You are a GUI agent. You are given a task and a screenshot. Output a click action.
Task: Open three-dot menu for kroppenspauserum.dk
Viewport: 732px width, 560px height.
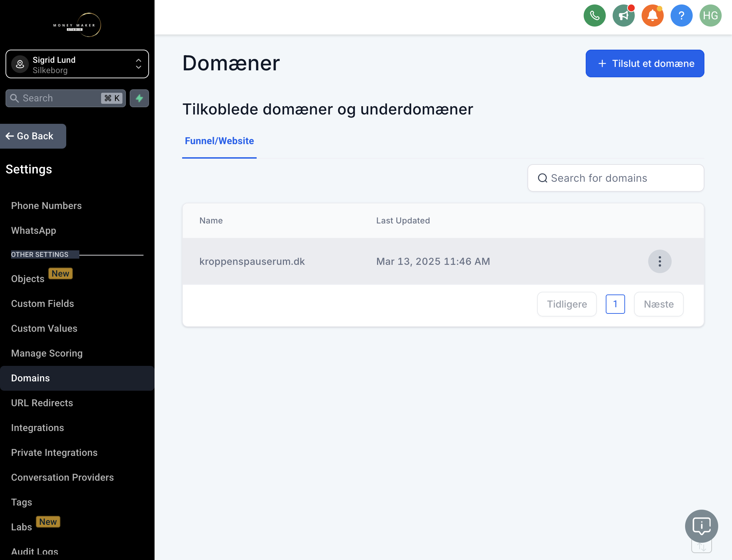pos(660,261)
